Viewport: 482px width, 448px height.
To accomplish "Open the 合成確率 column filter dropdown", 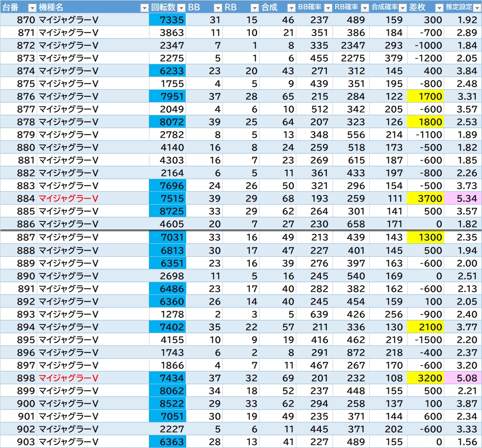I will pos(402,8).
